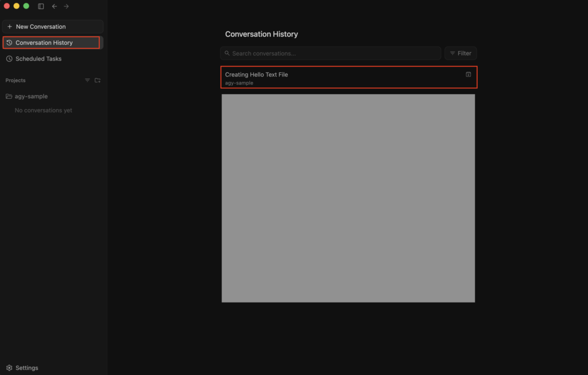This screenshot has width=588, height=375.
Task: Focus the Search conversations field
Action: click(x=330, y=53)
